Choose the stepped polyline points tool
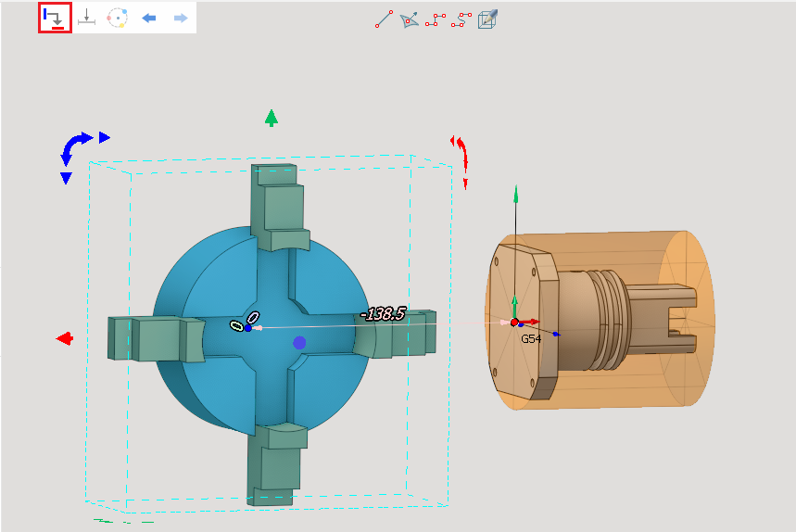 [x=435, y=19]
